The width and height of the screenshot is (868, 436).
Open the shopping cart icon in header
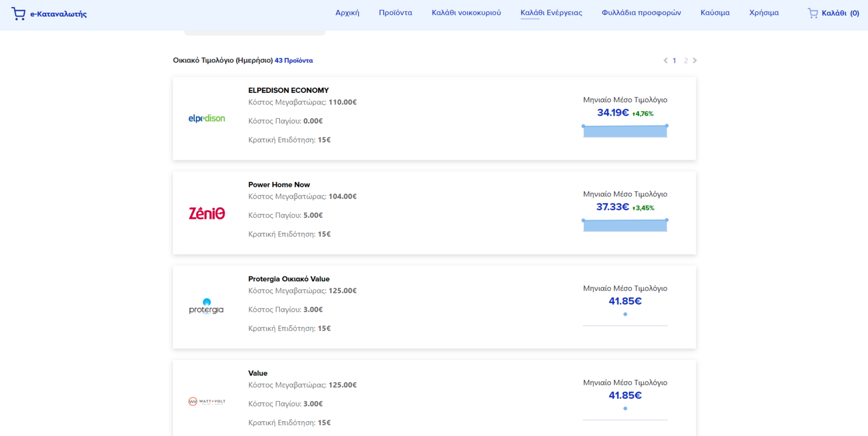point(812,13)
